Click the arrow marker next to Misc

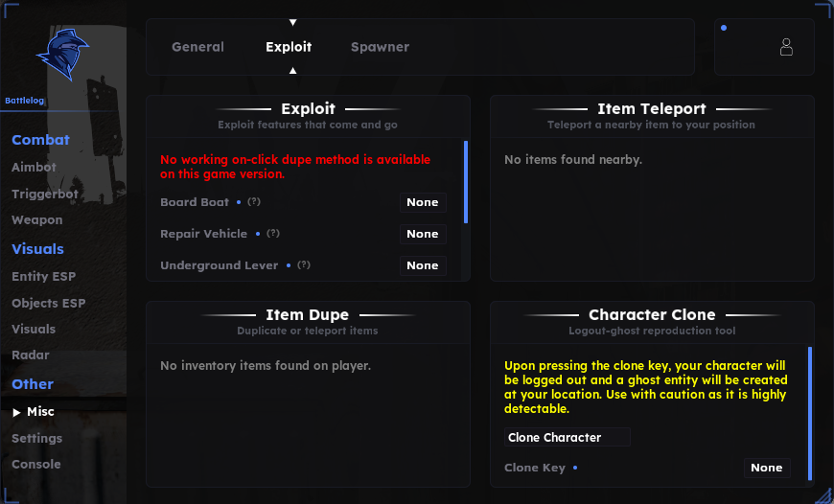coord(16,412)
